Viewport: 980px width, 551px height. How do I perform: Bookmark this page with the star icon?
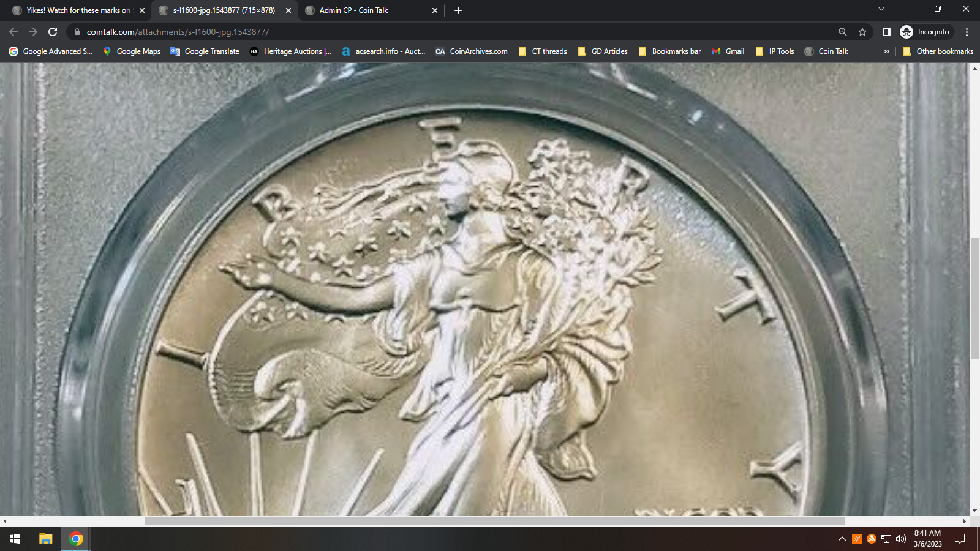[x=862, y=32]
